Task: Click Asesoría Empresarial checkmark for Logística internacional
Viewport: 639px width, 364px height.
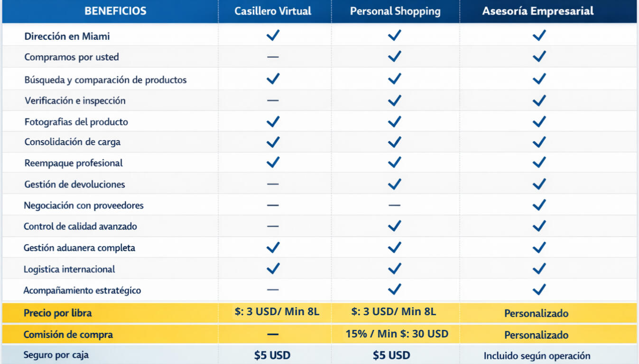Action: [539, 269]
